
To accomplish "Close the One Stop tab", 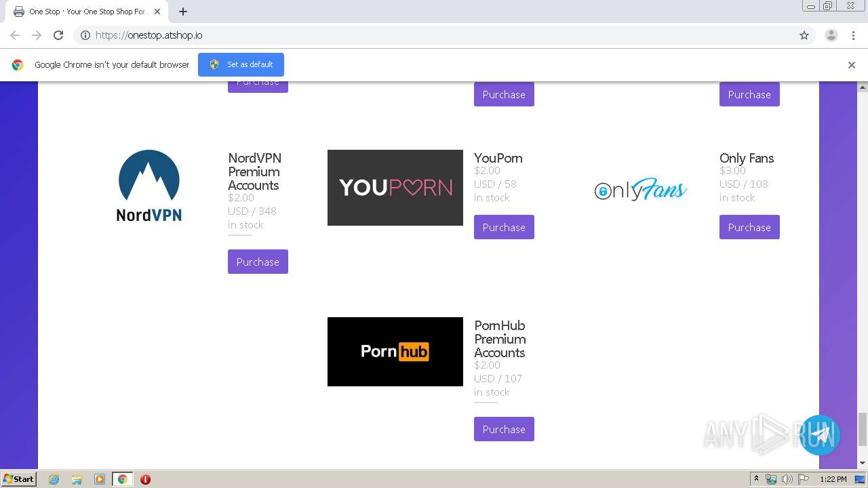I will tap(157, 12).
